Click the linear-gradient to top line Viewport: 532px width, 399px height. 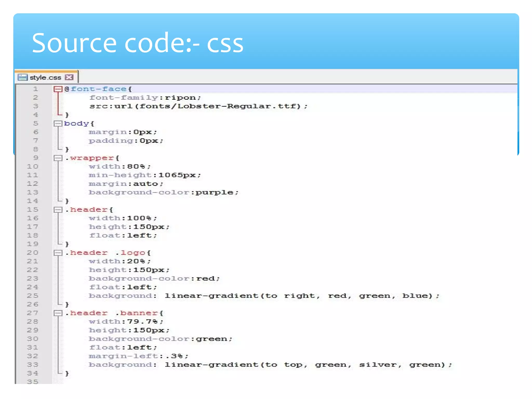[270, 365]
